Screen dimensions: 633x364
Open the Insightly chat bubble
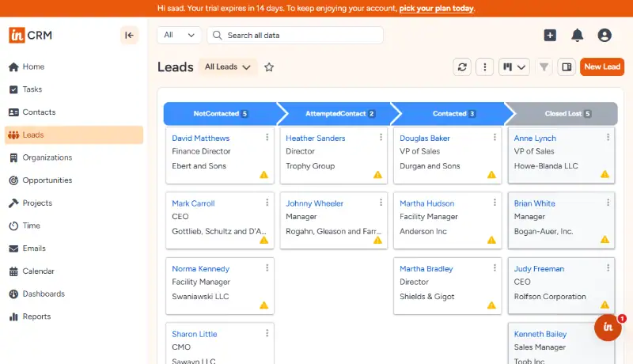click(x=608, y=327)
